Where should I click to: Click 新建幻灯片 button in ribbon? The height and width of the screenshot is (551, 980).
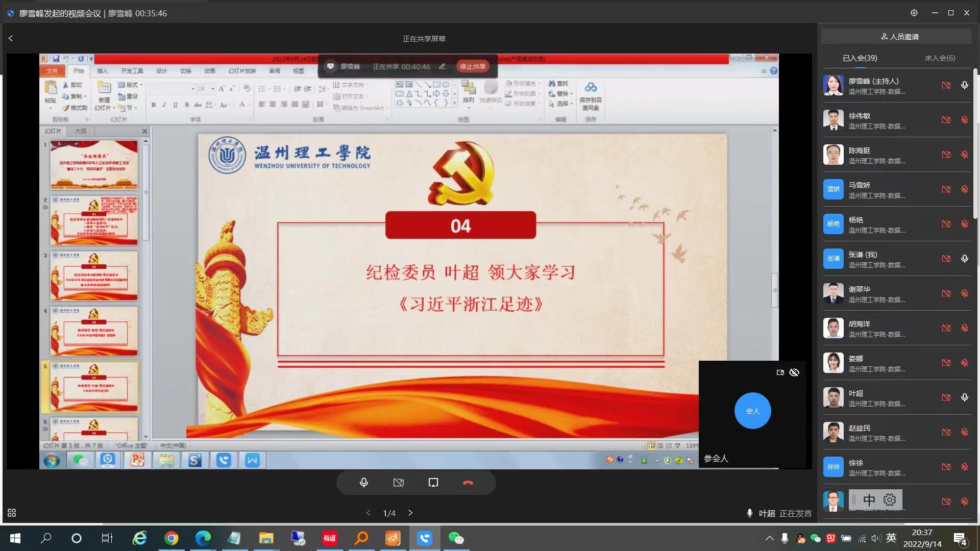coord(104,96)
